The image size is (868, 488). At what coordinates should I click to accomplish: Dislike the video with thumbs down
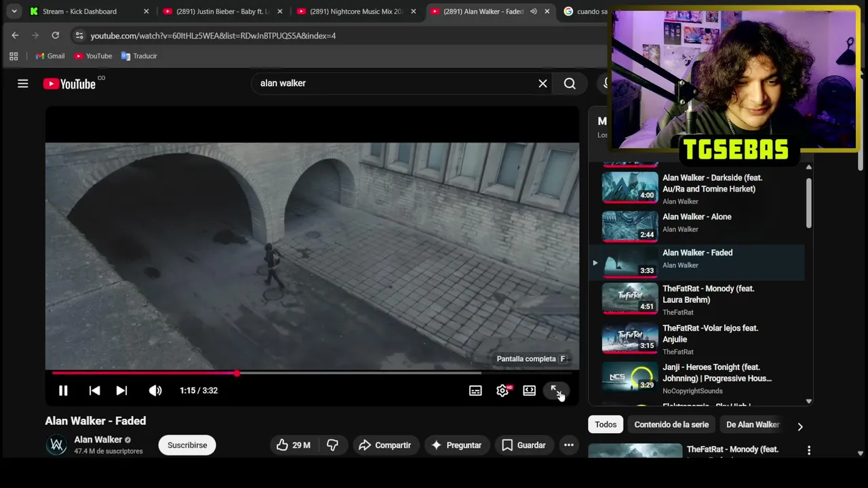332,445
